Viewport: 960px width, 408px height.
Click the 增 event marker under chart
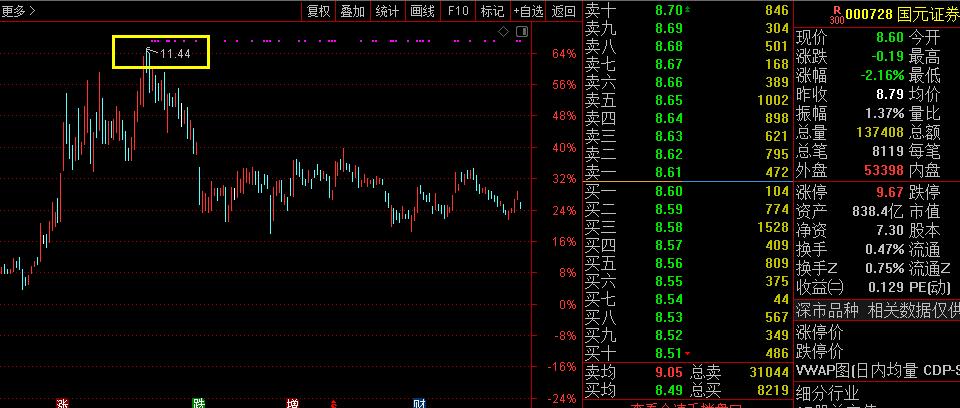coord(293,403)
